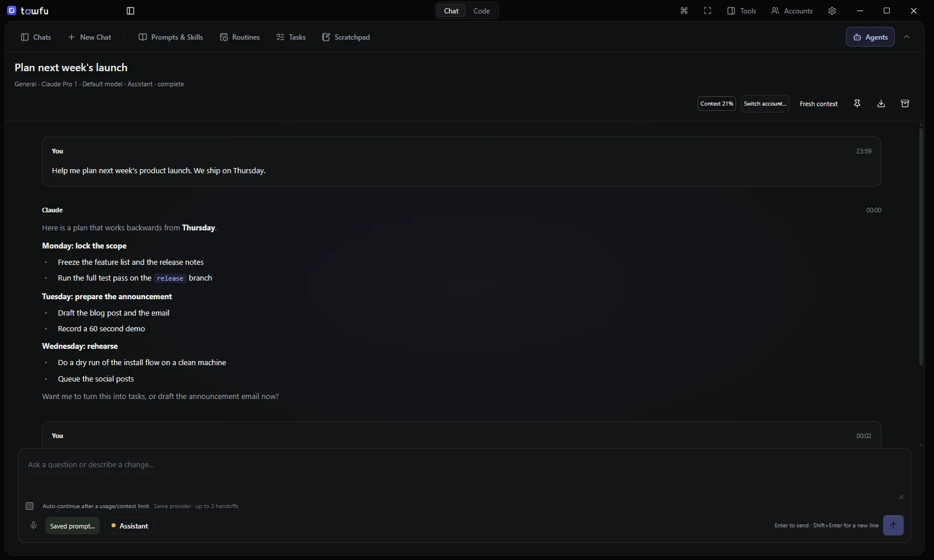This screenshot has height=560, width=934.
Task: Click the 23:59 message timestamp
Action: [864, 151]
